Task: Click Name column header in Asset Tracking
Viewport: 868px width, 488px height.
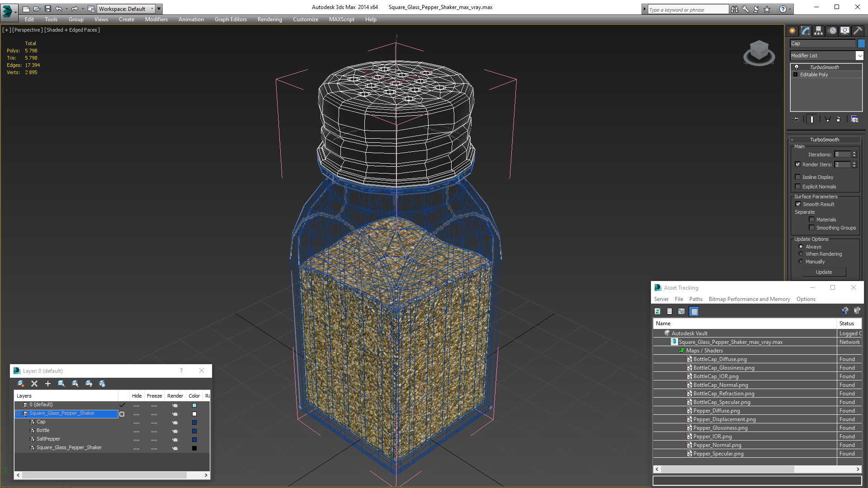Action: 745,324
